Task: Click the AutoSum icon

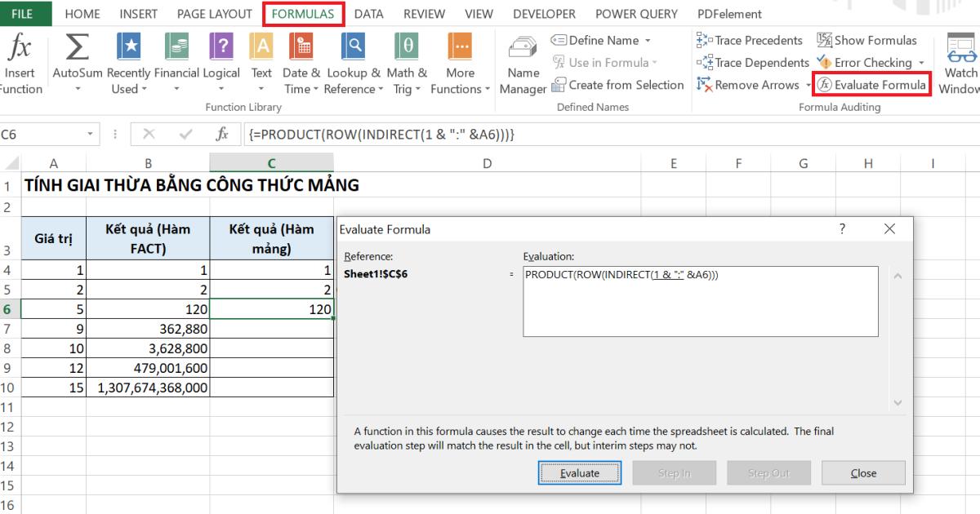Action: click(75, 57)
